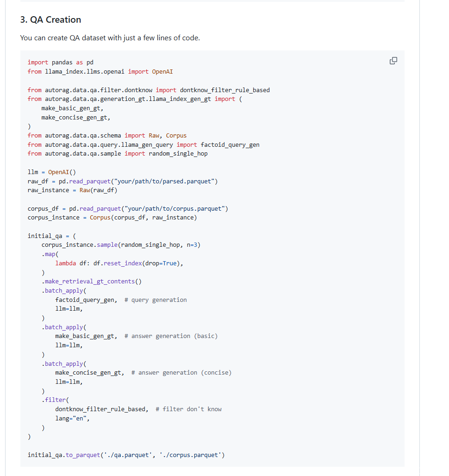Viewport: 449px width, 476px height.
Task: Click the "# answer generation (concise)" comment
Action: [181, 373]
